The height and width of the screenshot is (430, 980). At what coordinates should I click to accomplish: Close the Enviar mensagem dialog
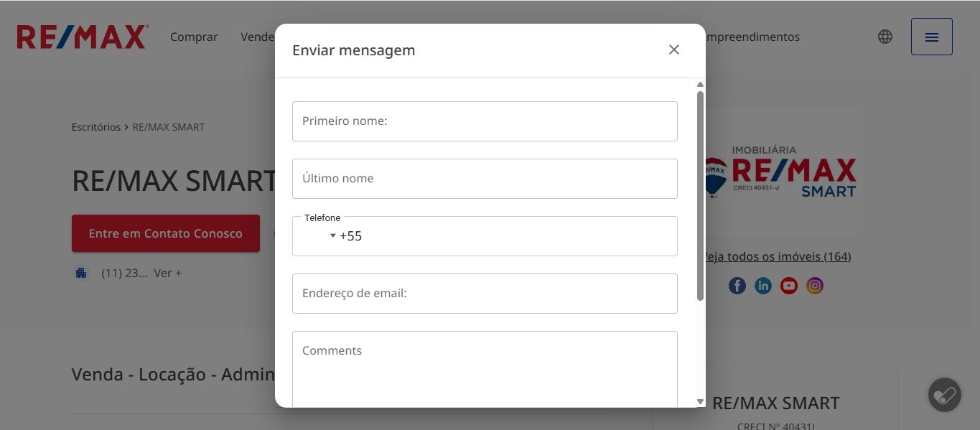click(673, 50)
